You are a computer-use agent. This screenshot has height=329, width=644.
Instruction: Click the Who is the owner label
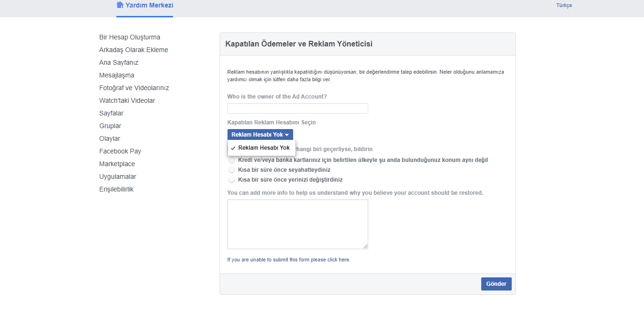277,97
